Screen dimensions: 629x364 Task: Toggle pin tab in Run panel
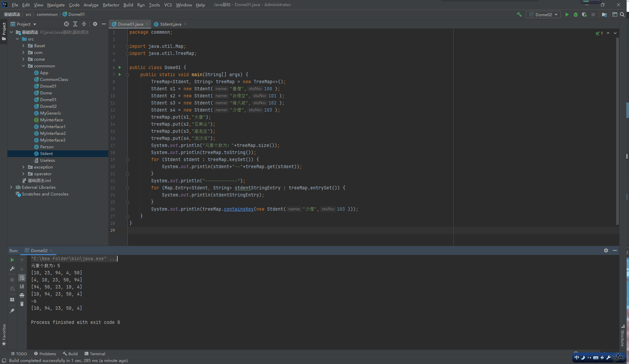[12, 310]
